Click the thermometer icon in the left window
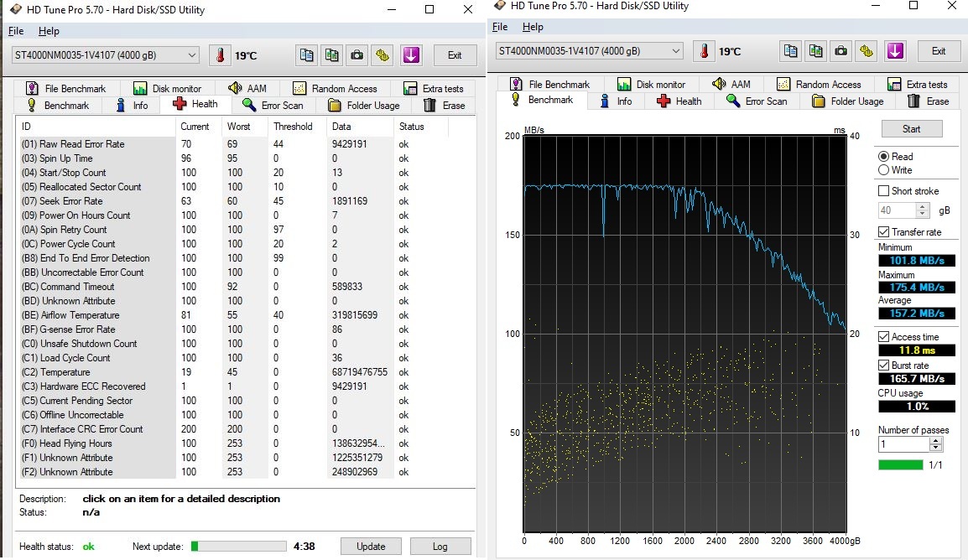The image size is (968, 560). [220, 55]
